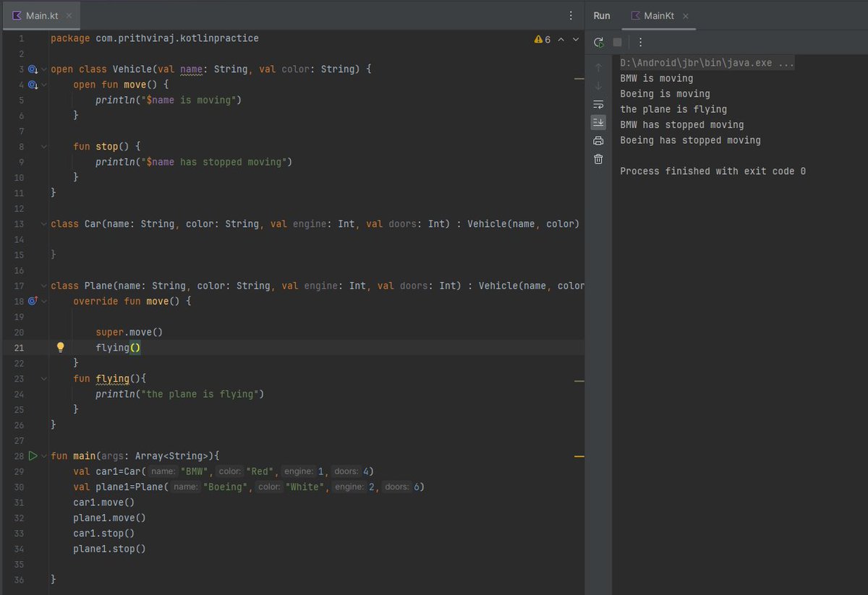The height and width of the screenshot is (595, 868).
Task: Click 'Process finished with exit code 0'
Action: (712, 171)
